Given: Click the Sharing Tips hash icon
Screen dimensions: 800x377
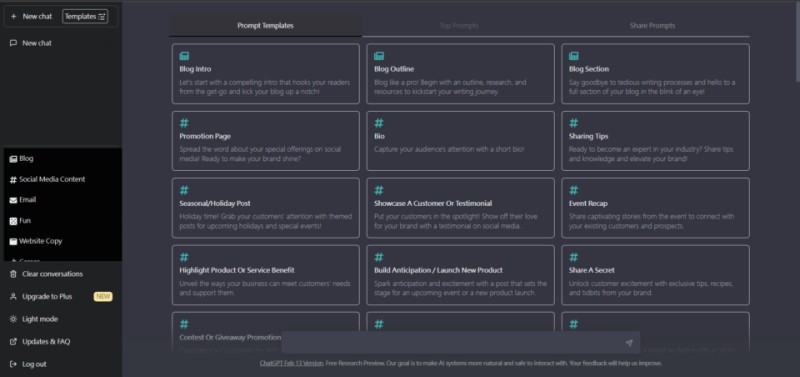Looking at the screenshot, I should coord(574,123).
